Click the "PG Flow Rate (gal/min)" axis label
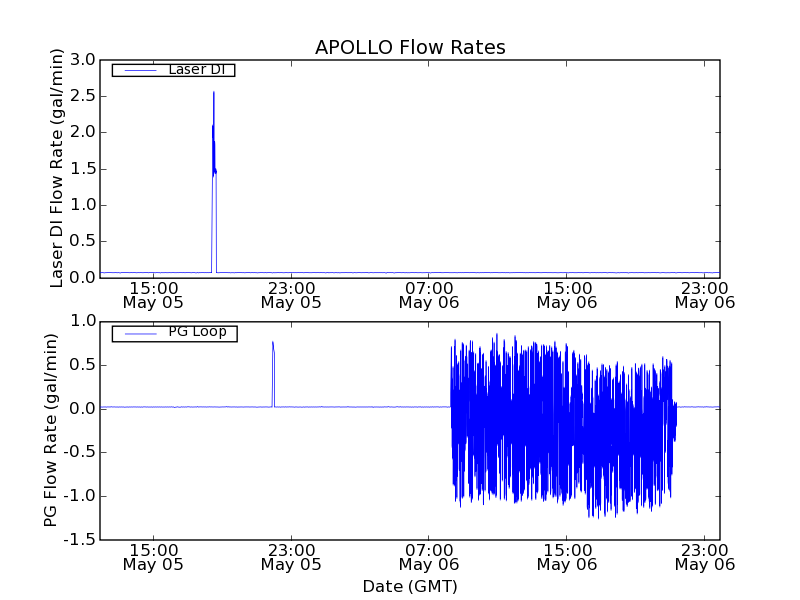 pyautogui.click(x=51, y=430)
